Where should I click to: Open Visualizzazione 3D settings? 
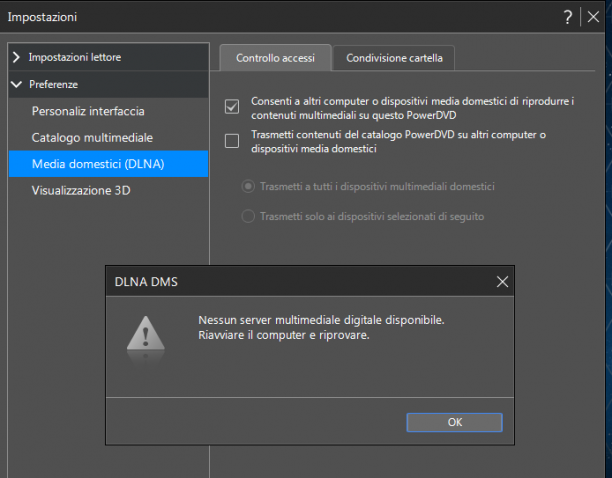click(x=108, y=190)
